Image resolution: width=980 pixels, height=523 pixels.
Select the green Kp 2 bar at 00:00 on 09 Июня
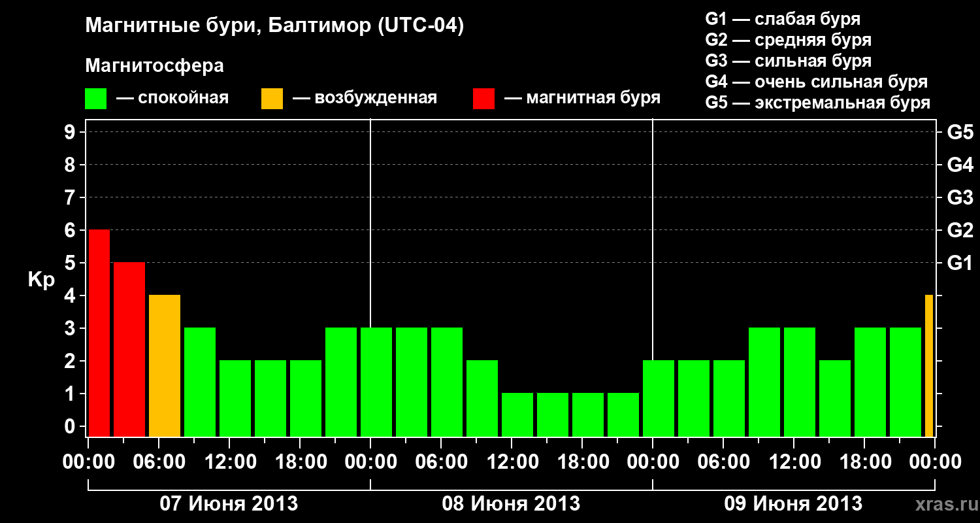tap(659, 399)
